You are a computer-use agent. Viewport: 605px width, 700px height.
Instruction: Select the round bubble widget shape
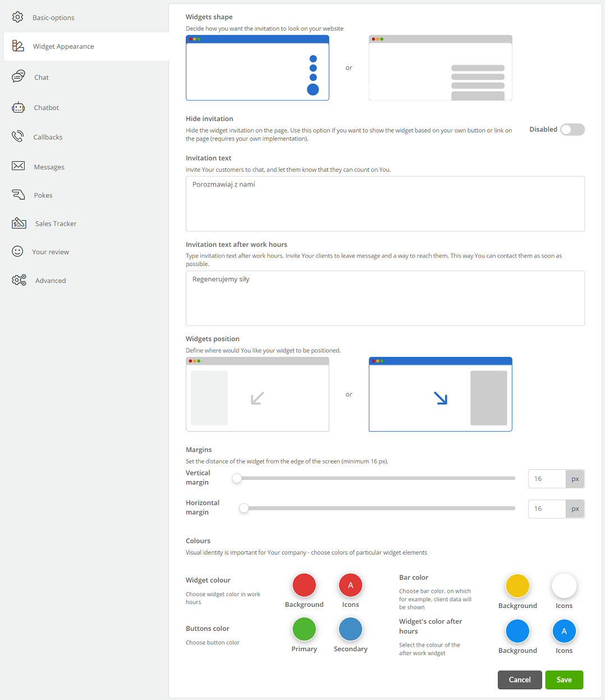pyautogui.click(x=258, y=68)
